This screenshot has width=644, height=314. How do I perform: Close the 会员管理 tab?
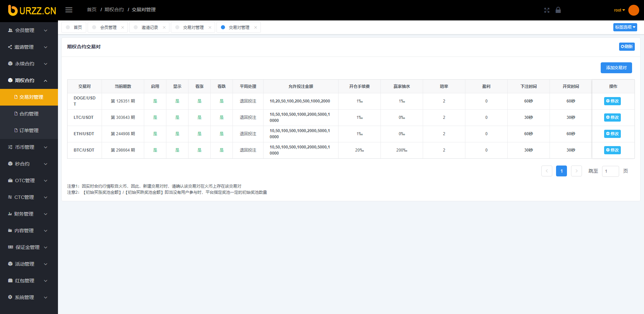click(x=123, y=28)
